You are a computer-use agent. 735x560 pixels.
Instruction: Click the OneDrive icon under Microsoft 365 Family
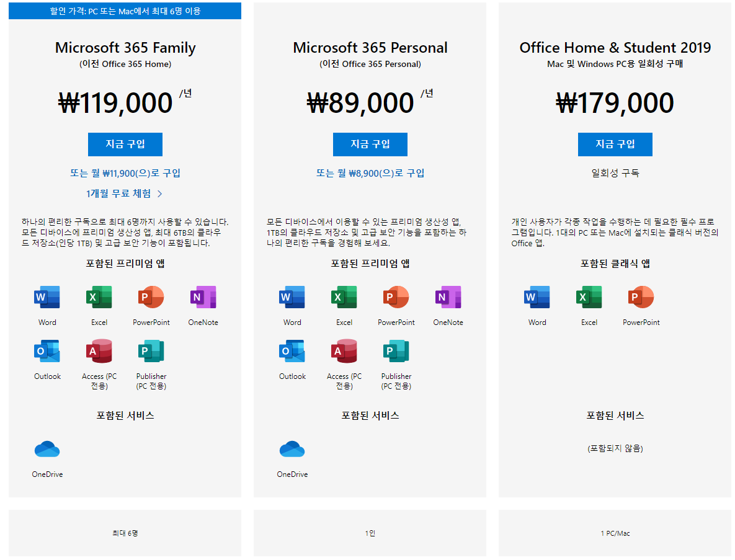[47, 449]
